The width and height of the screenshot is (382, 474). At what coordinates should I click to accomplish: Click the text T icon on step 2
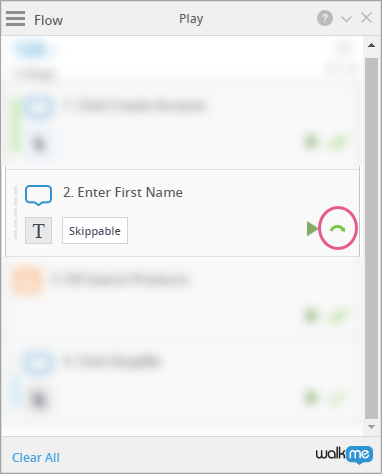(39, 230)
